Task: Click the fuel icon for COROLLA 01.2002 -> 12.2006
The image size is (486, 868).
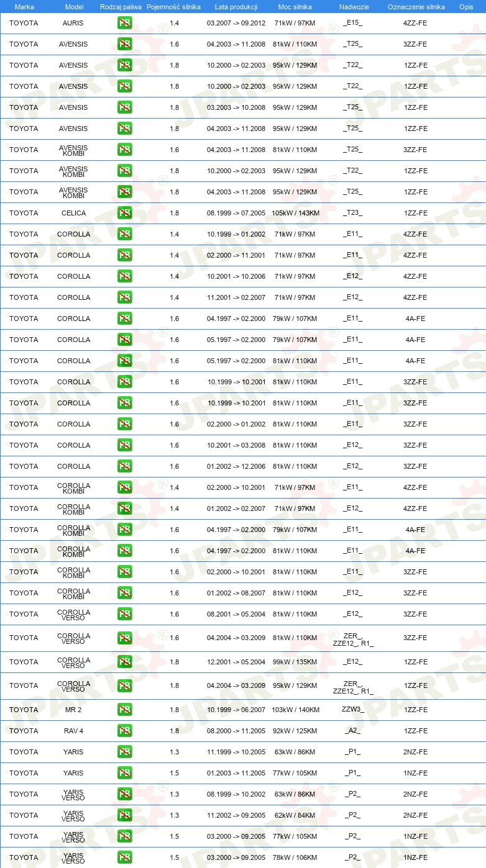Action: tap(124, 466)
